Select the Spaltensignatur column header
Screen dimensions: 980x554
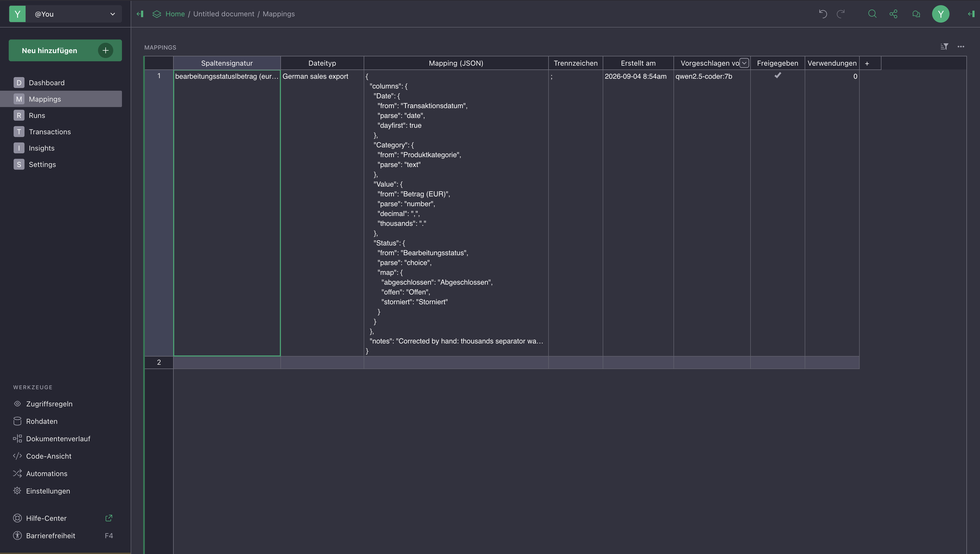click(227, 63)
